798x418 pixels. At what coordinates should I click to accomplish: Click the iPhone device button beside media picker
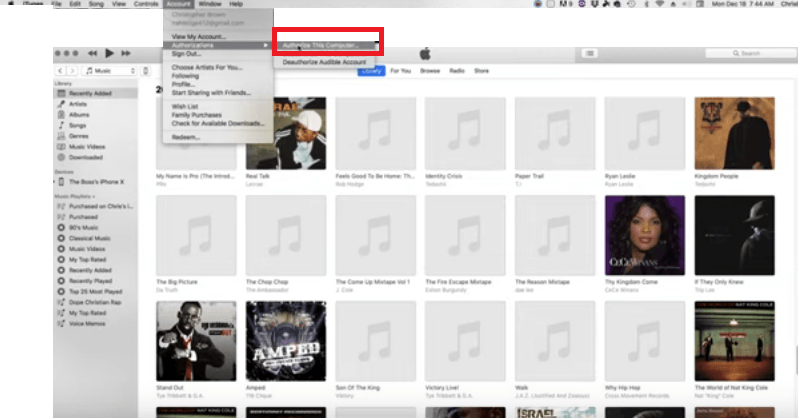click(146, 71)
